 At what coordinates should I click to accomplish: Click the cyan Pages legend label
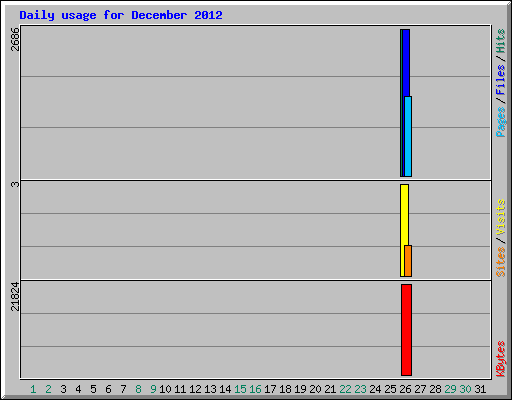coord(500,122)
